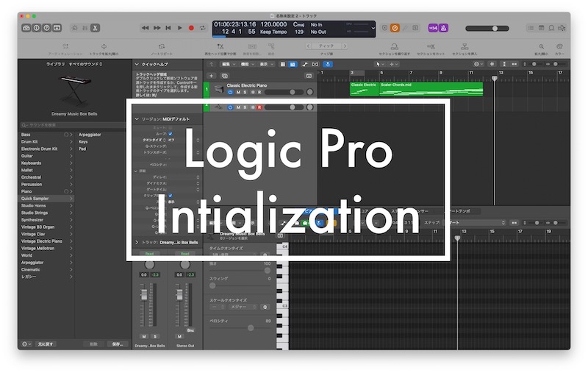
Task: Select the Pad subcategory in Library
Action: point(82,149)
